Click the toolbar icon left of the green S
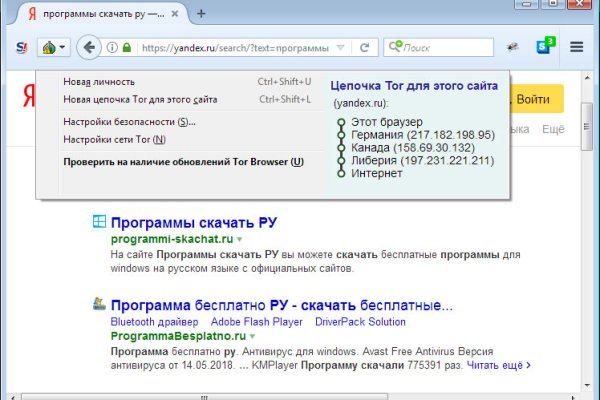Screen dimensions: 600x400 513,47
